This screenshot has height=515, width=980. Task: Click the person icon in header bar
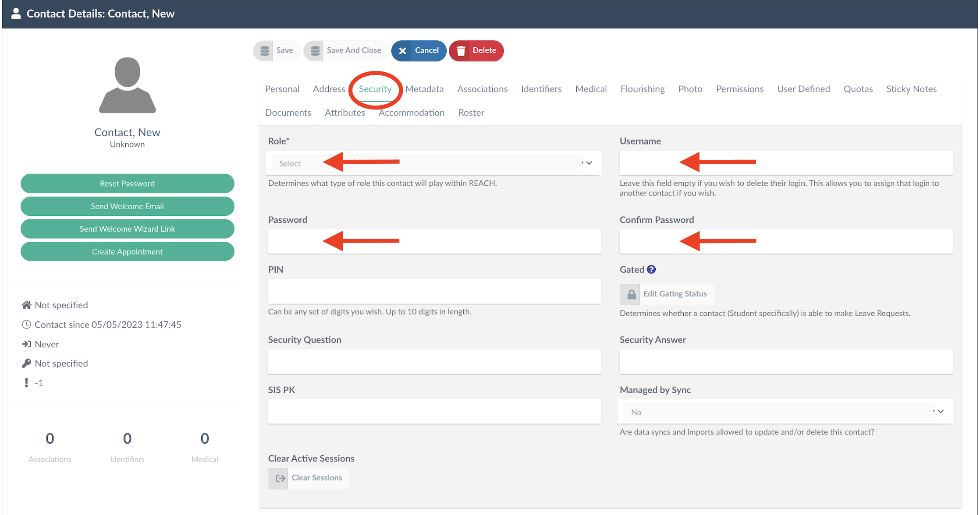pos(16,14)
